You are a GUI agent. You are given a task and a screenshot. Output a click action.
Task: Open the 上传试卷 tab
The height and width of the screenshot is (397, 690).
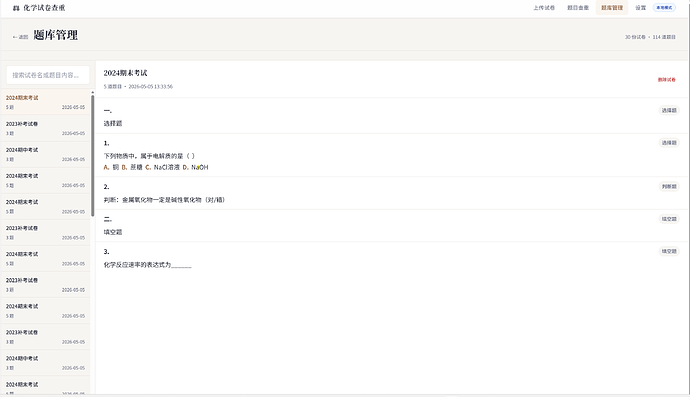coord(544,8)
